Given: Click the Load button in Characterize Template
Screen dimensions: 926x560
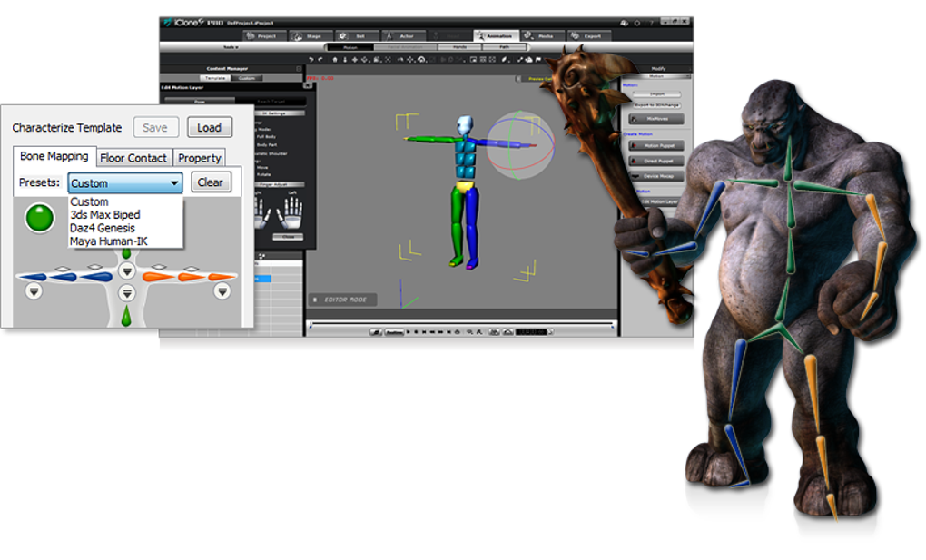Looking at the screenshot, I should point(210,128).
